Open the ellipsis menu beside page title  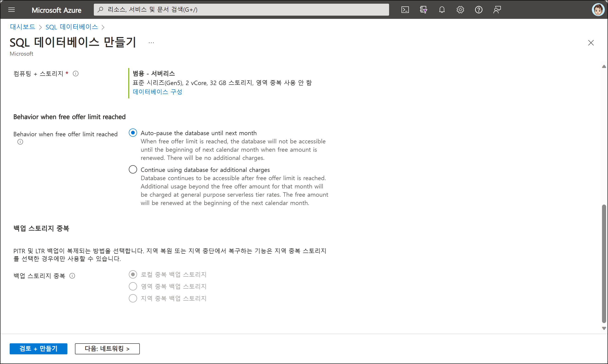pyautogui.click(x=151, y=43)
